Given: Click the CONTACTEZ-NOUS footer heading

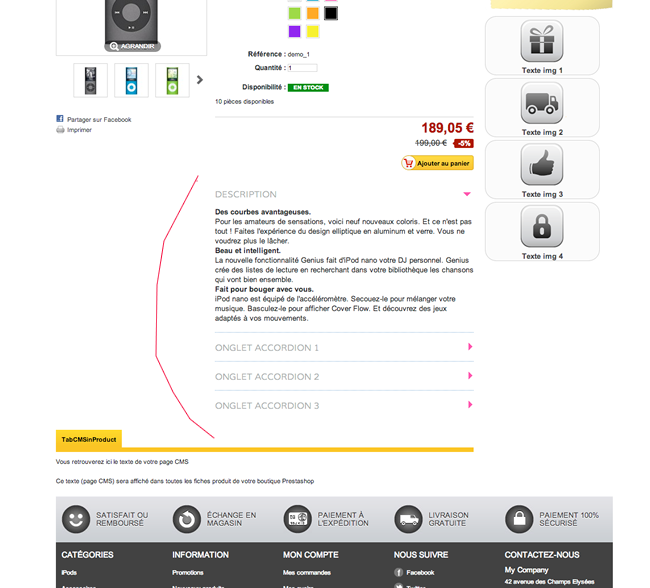Looking at the screenshot, I should (x=542, y=555).
